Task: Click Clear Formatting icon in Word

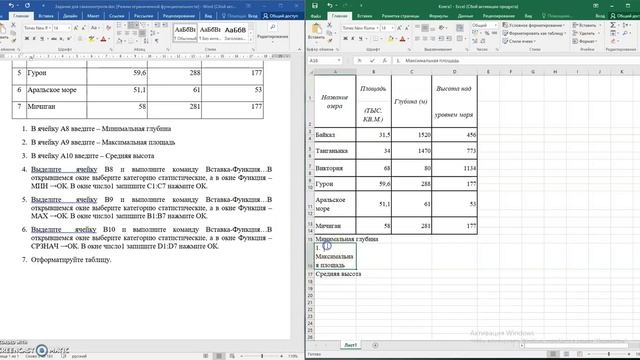Action: coord(109,28)
